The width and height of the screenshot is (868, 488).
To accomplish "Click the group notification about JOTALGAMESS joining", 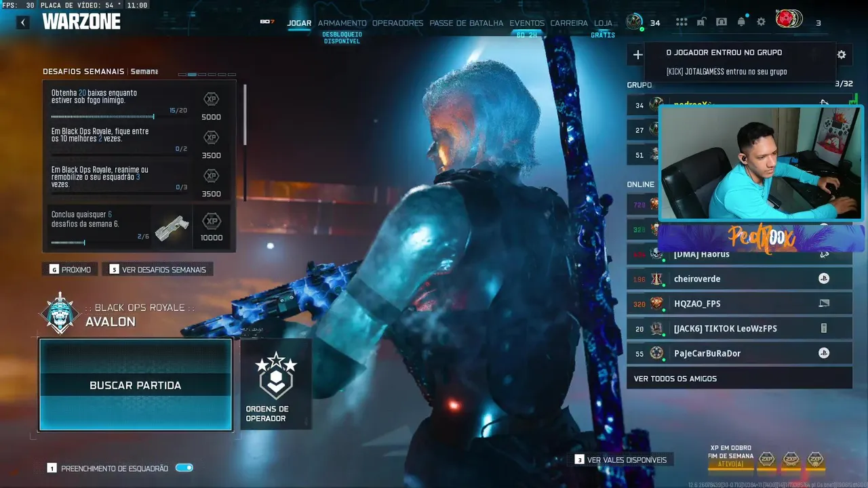I will point(739,62).
